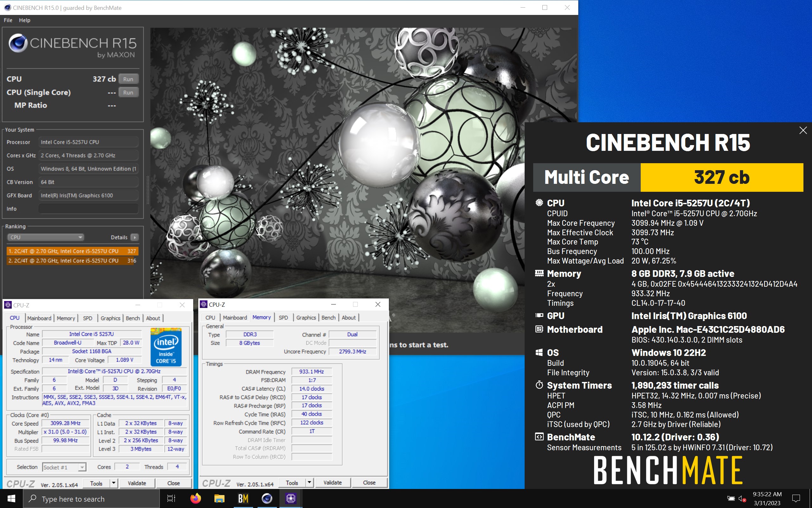Click the CPU-Z title icon in the CPU window
The width and height of the screenshot is (812, 508).
8,305
